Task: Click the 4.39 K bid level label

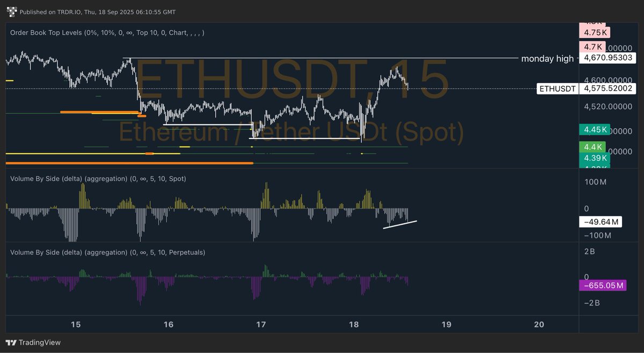Action: click(x=596, y=158)
